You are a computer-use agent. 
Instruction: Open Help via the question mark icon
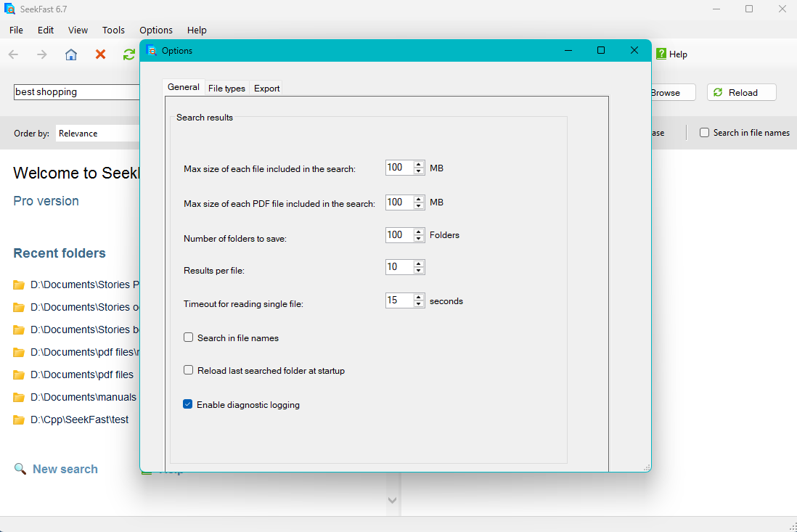pos(661,54)
